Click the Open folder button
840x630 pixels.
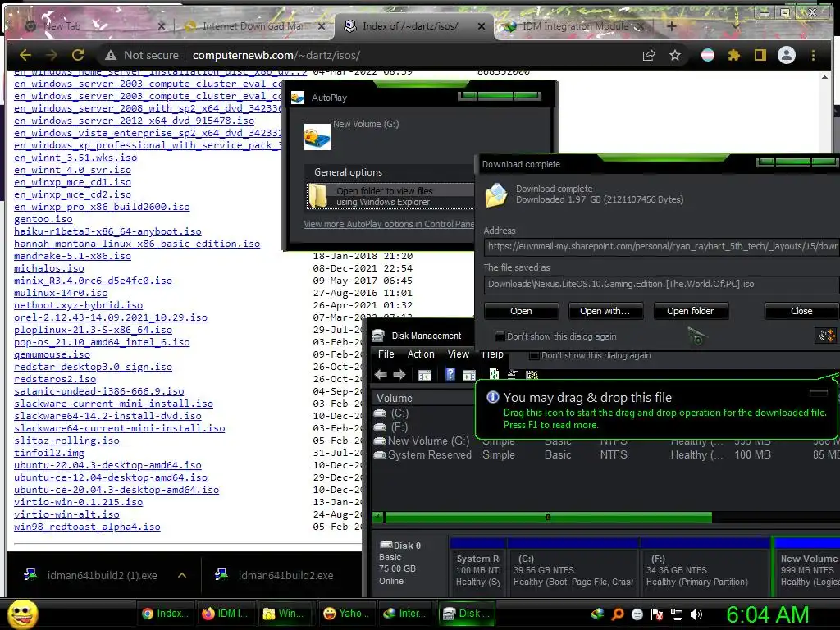coord(690,311)
